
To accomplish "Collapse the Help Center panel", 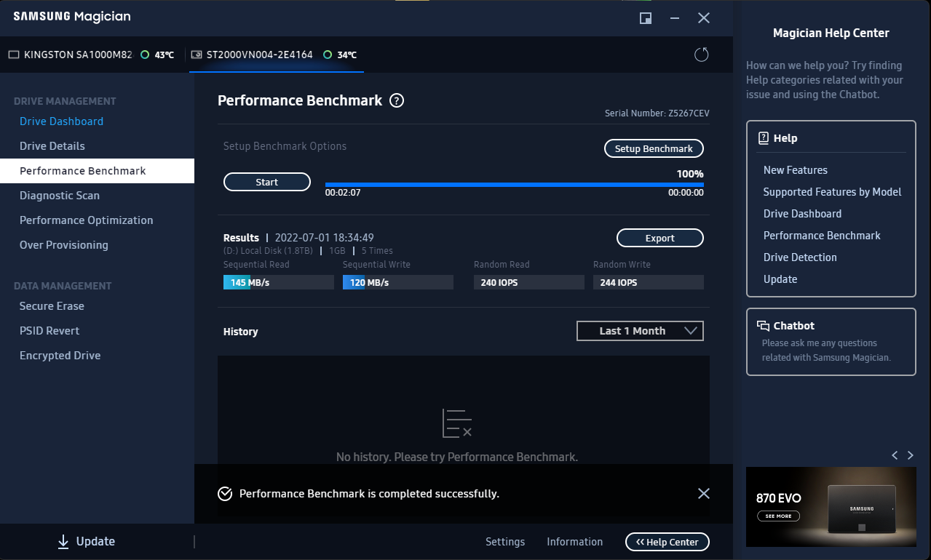I will (x=667, y=542).
